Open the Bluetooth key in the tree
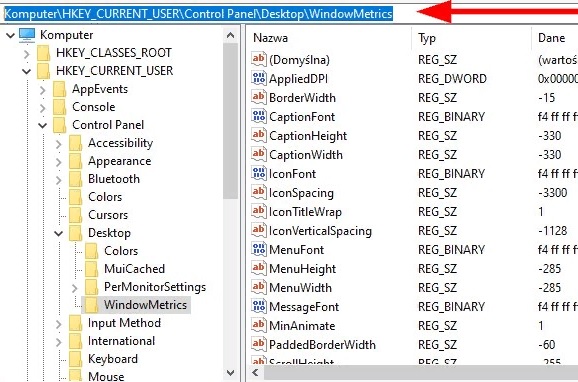Image resolution: width=578 pixels, height=382 pixels. coord(114,179)
